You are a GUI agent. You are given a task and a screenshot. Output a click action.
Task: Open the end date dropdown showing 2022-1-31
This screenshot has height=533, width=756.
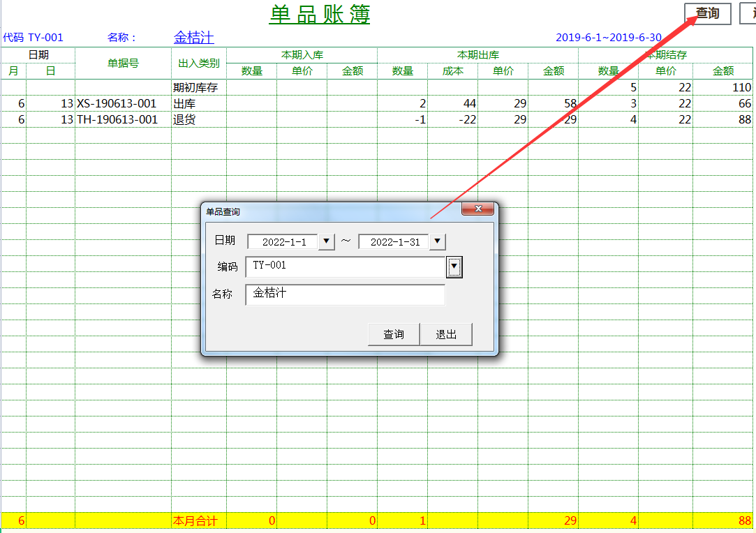(436, 241)
